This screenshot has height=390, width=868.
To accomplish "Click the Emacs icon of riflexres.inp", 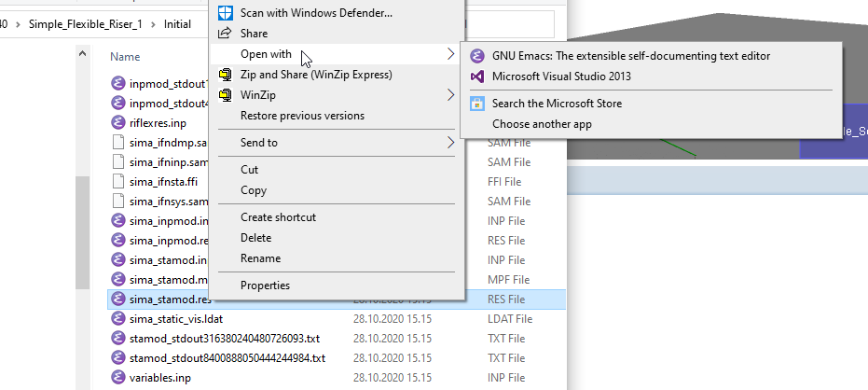I will (x=118, y=122).
